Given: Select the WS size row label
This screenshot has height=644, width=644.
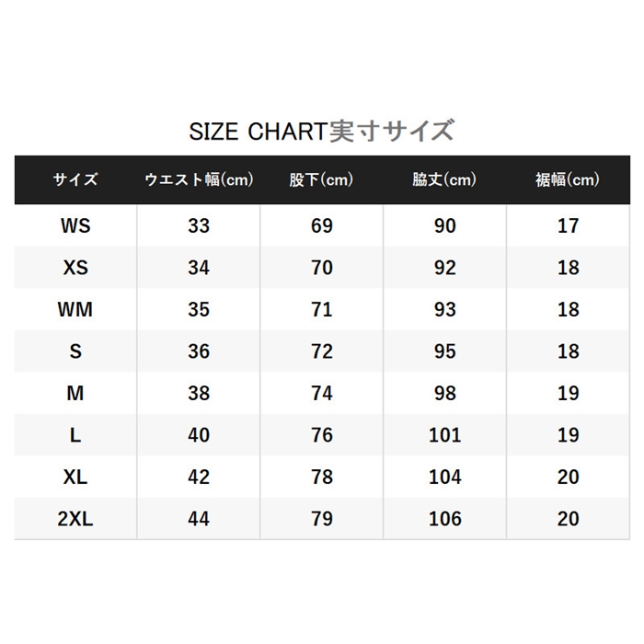Looking at the screenshot, I should [75, 225].
